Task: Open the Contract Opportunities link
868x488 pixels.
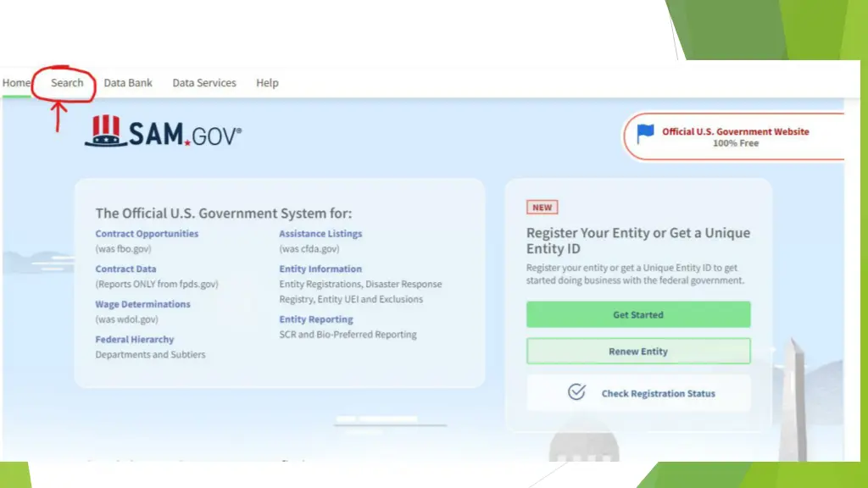Action: 147,234
